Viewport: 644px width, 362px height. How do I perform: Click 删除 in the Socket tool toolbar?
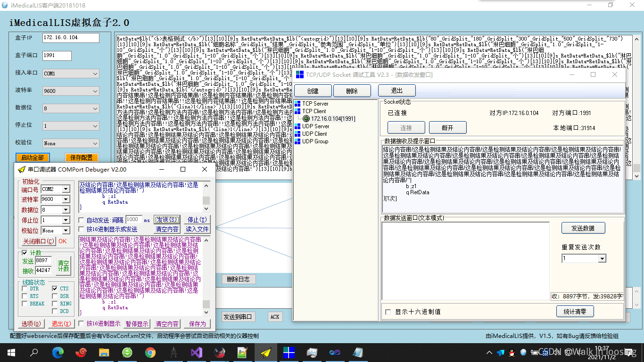[352, 91]
